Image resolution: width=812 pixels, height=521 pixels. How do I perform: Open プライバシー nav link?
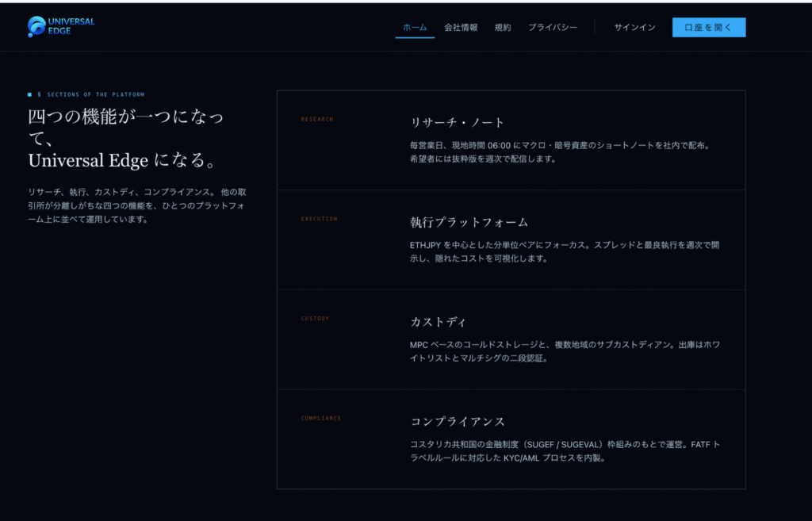click(x=553, y=28)
